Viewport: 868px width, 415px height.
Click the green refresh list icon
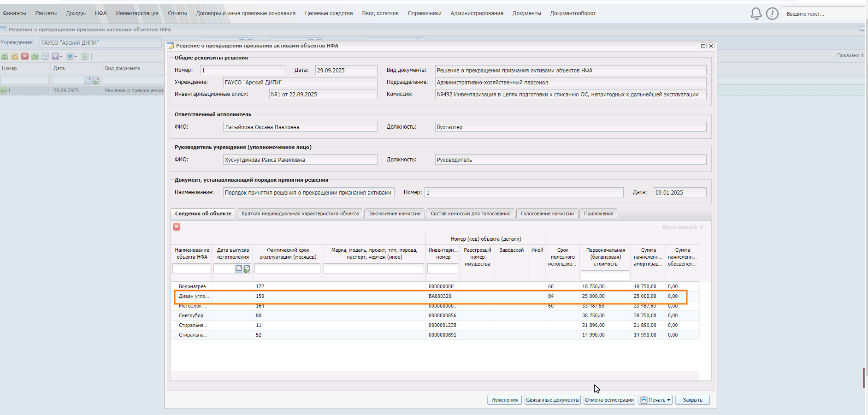click(85, 56)
